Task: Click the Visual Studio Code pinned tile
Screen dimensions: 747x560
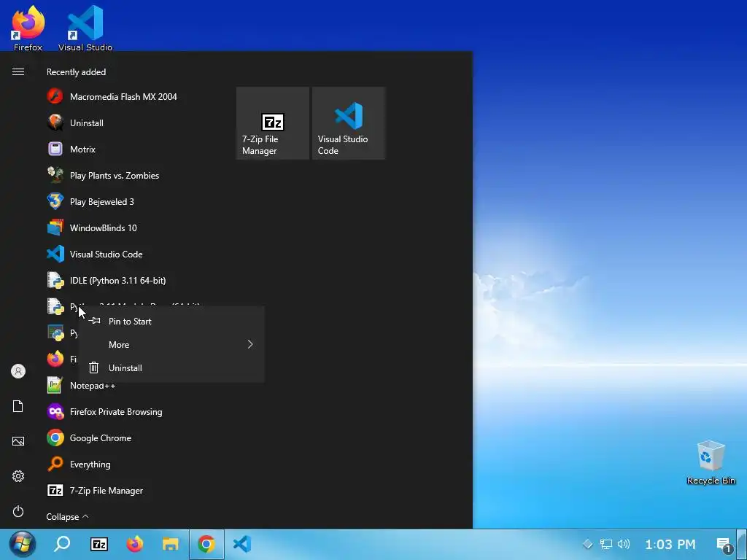Action: coord(349,123)
